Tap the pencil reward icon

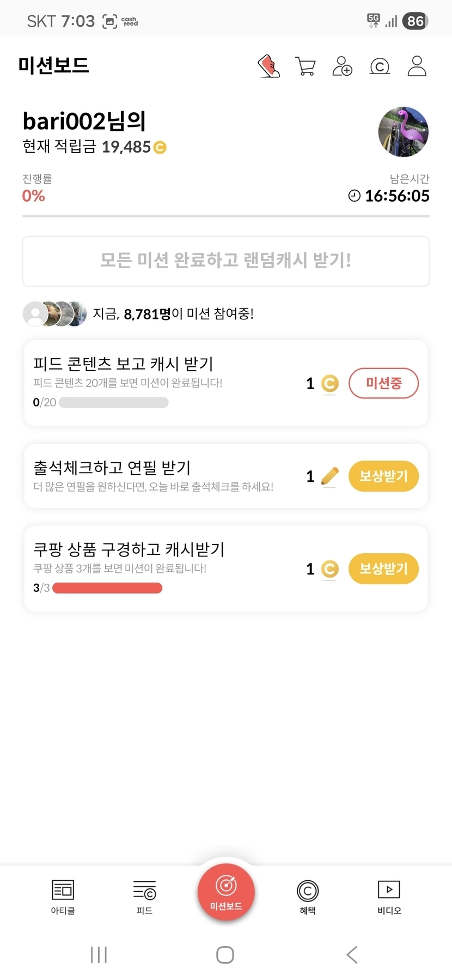click(329, 476)
